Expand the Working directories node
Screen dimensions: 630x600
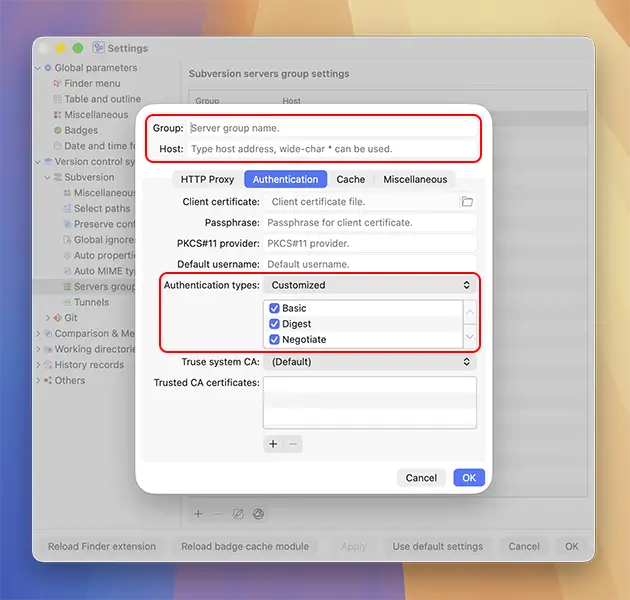click(38, 349)
